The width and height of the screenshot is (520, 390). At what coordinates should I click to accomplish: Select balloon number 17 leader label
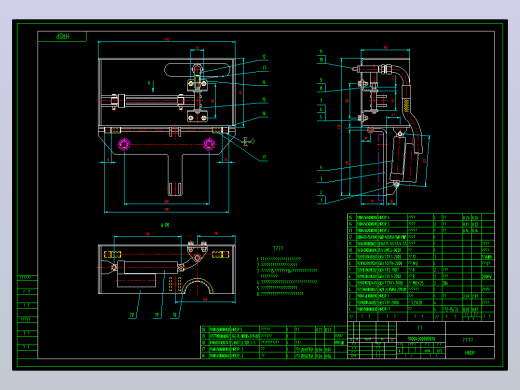(264, 157)
